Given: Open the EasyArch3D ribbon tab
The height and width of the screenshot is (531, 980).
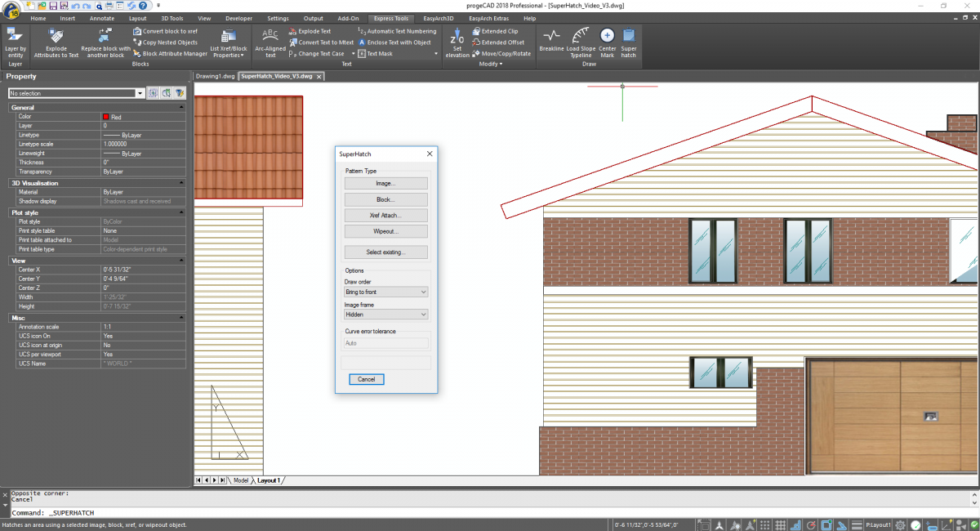Looking at the screenshot, I should point(438,18).
